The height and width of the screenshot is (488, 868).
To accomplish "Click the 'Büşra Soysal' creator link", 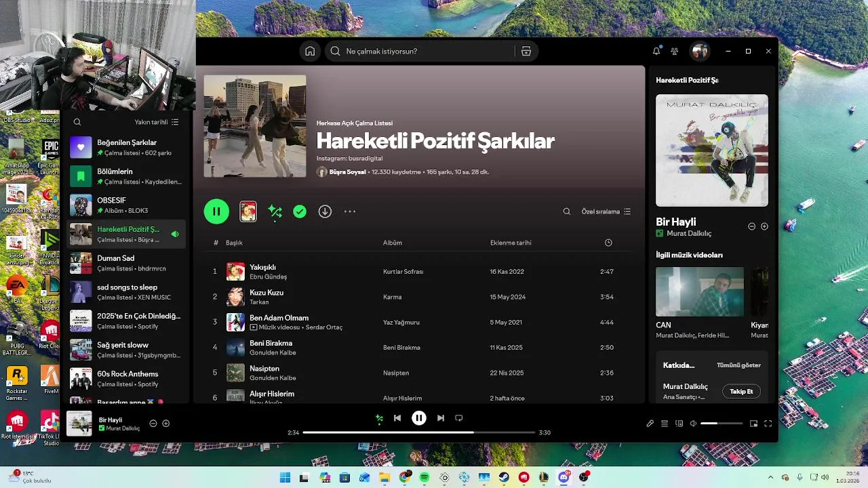I will [x=348, y=172].
